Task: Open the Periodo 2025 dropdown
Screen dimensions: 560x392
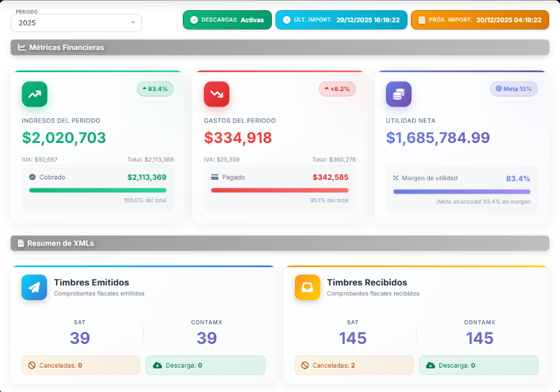Action: [x=76, y=23]
